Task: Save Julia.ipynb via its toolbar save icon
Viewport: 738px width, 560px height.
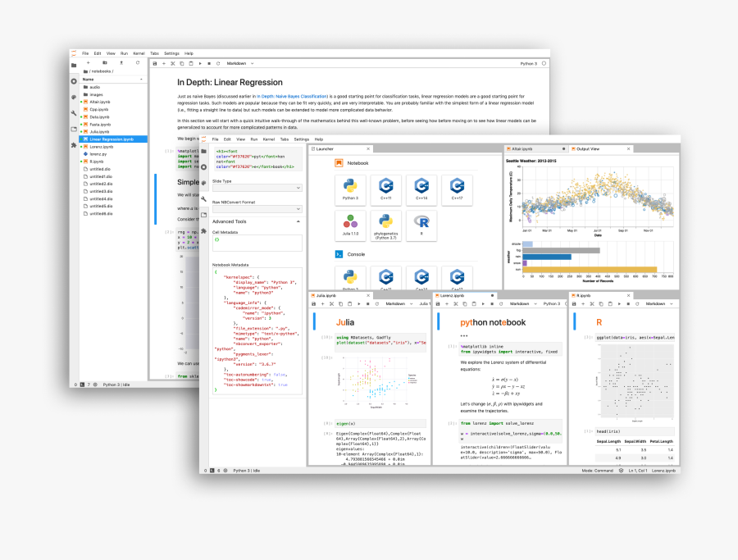Action: [x=314, y=304]
